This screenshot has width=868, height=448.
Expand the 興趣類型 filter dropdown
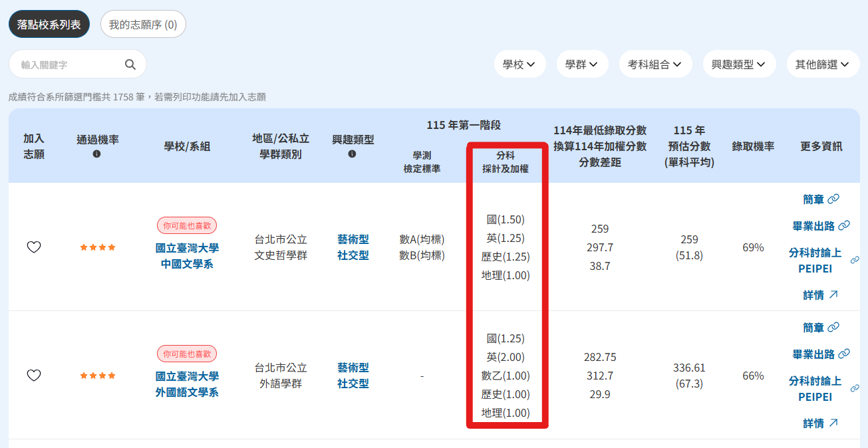(x=739, y=64)
